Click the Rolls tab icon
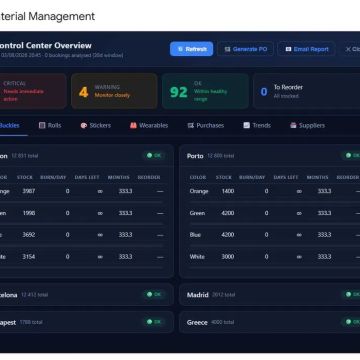360x360 pixels. point(42,125)
